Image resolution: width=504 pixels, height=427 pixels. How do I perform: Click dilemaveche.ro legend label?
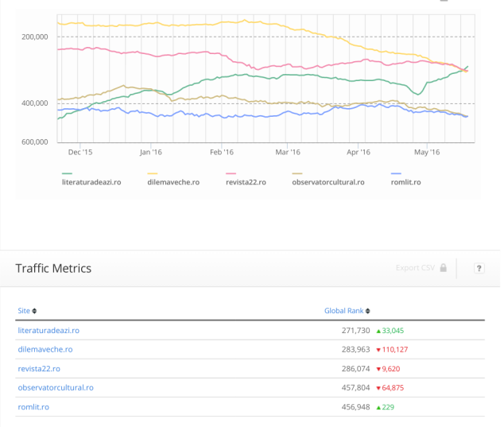point(173,182)
